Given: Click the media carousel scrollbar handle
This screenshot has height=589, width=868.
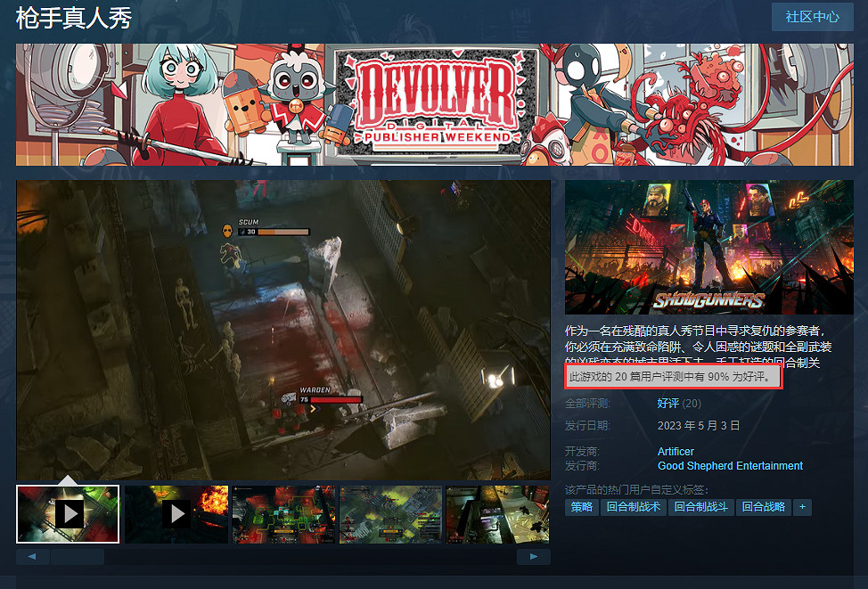Looking at the screenshot, I should 78,555.
